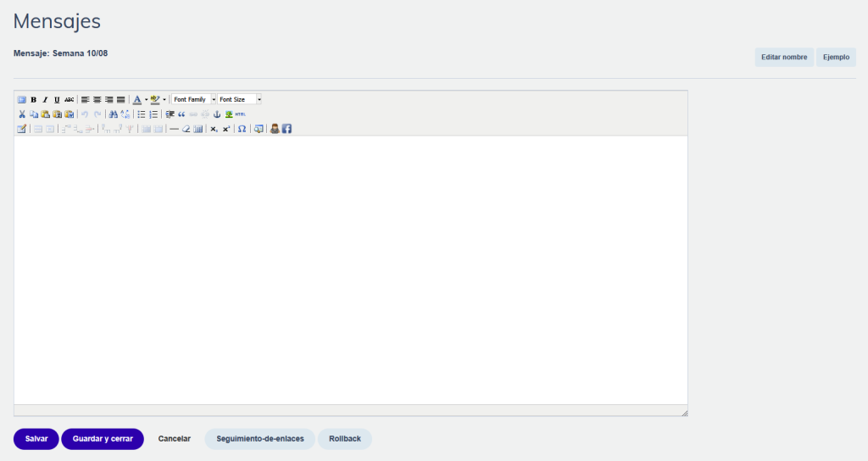Open the Ejemplo button
Image resolution: width=868 pixels, height=461 pixels.
click(x=836, y=57)
